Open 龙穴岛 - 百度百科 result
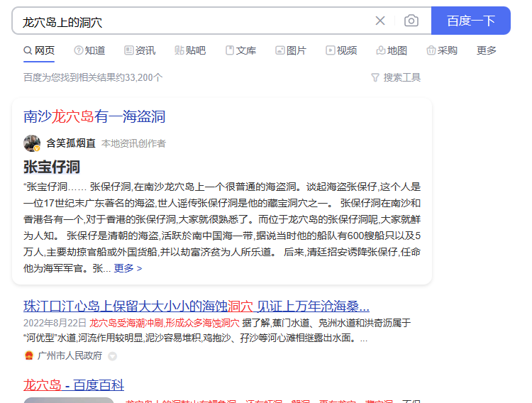 74,385
